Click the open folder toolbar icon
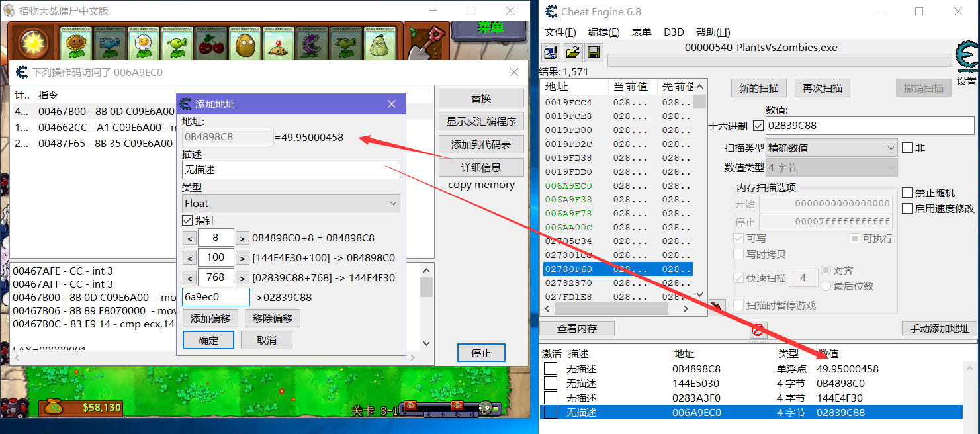The width and height of the screenshot is (980, 434). point(572,54)
